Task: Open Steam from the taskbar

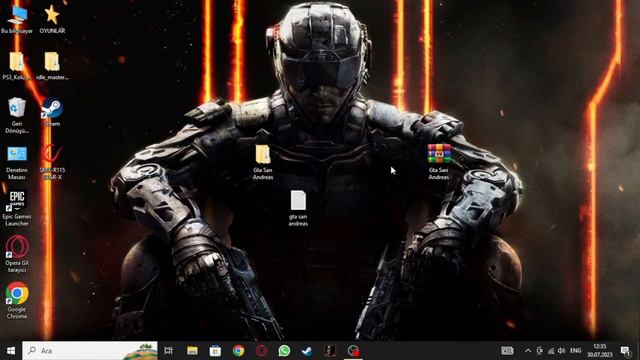Action: [x=307, y=351]
